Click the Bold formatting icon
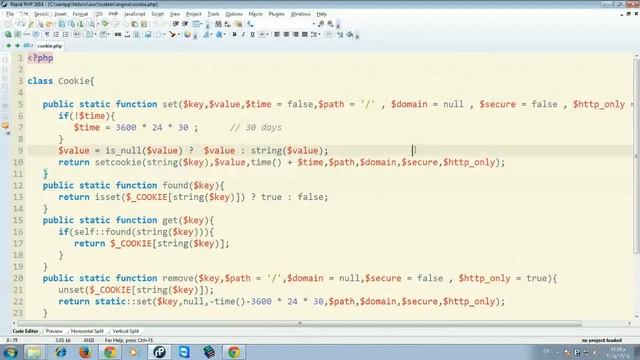This screenshot has width=640, height=360. 234,35
